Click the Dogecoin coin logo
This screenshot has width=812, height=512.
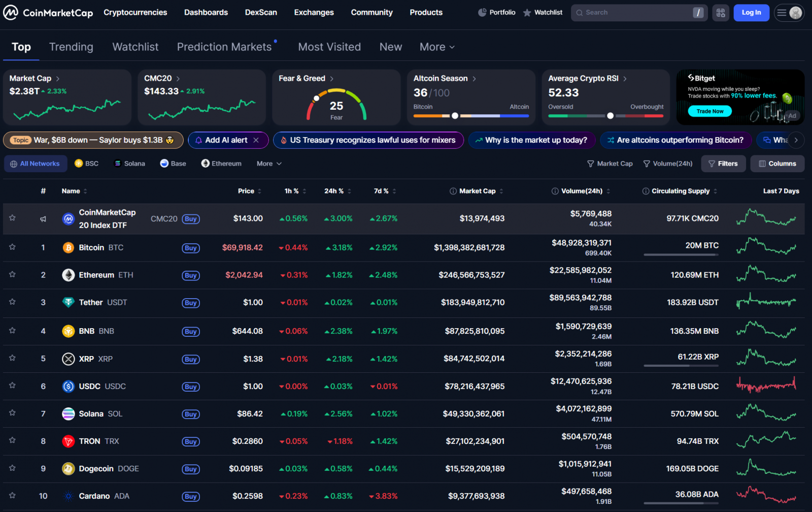click(68, 469)
